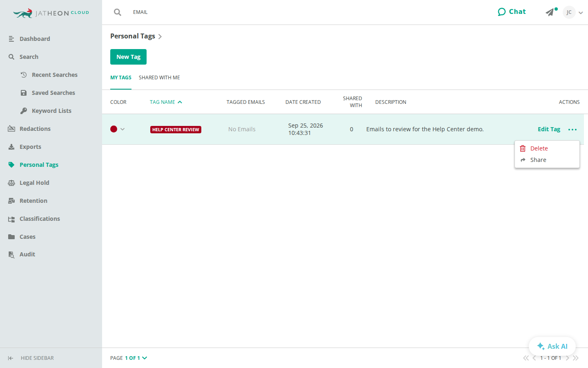
Task: Open Dashboard from the sidebar
Action: click(35, 39)
